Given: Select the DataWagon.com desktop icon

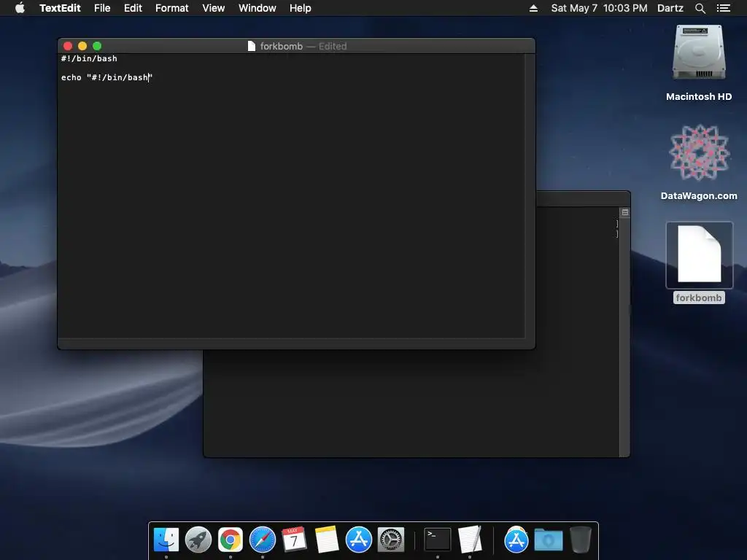Looking at the screenshot, I should [x=699, y=152].
